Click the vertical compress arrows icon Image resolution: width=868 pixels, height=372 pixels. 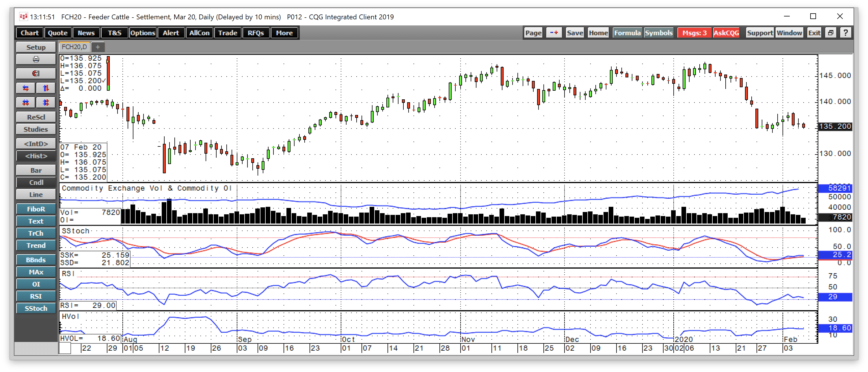click(46, 103)
